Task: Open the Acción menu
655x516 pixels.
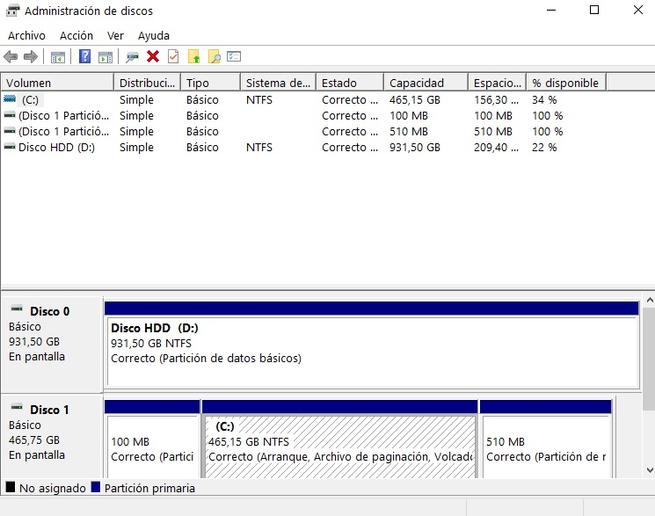Action: pyautogui.click(x=76, y=36)
